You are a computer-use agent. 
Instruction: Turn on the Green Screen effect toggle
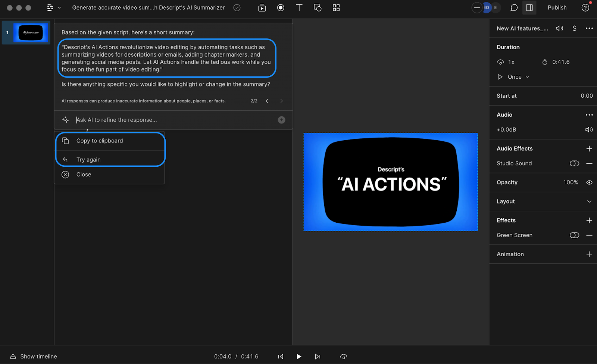574,235
